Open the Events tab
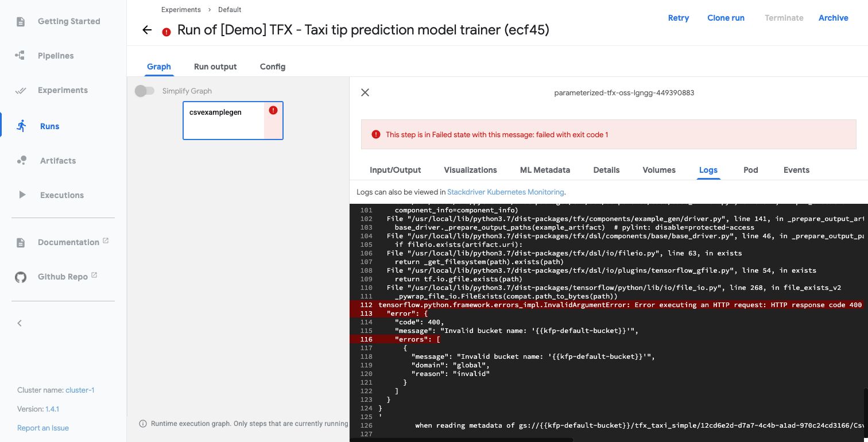The width and height of the screenshot is (868, 442). pyautogui.click(x=796, y=170)
